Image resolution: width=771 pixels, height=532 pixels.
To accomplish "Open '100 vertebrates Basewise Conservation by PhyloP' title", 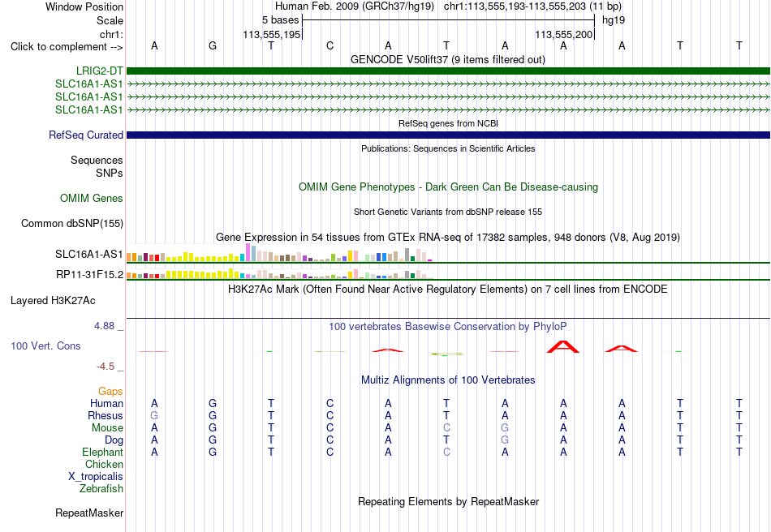I will point(448,326).
